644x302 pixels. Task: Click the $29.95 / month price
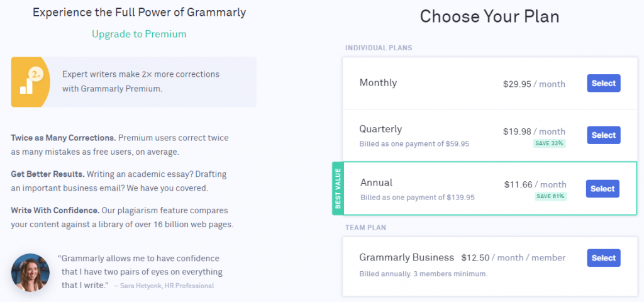534,84
